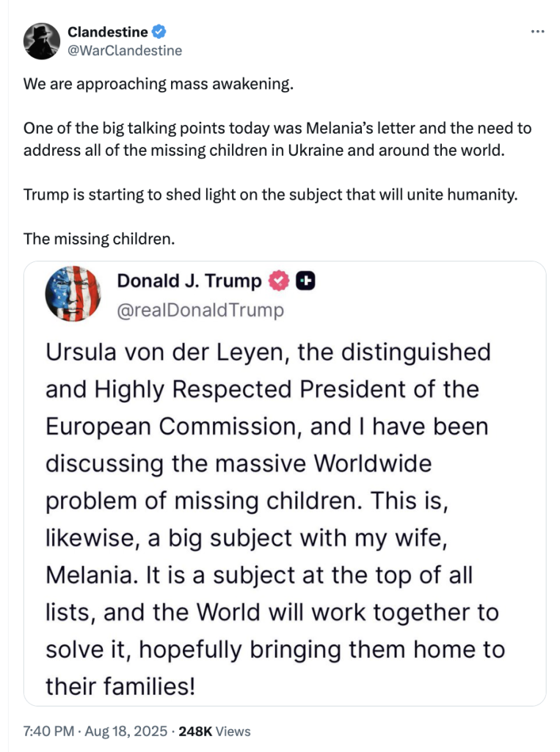Click the "Trump is starting to shed light" sentence
This screenshot has width=560, height=752.
tap(270, 196)
